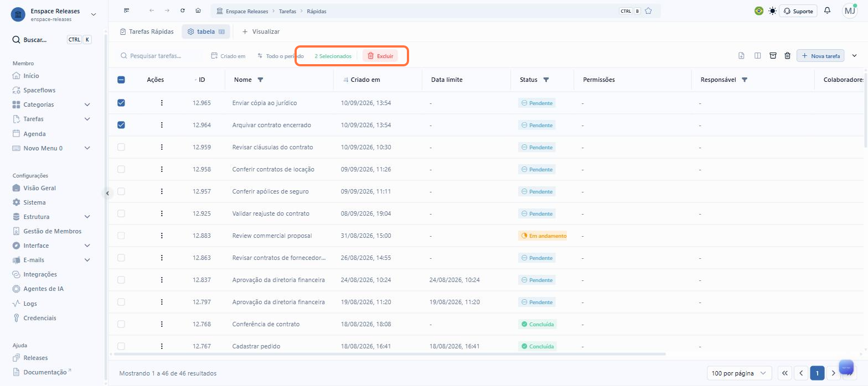Open dropdown arrow next to Nova tarefa

click(854, 55)
